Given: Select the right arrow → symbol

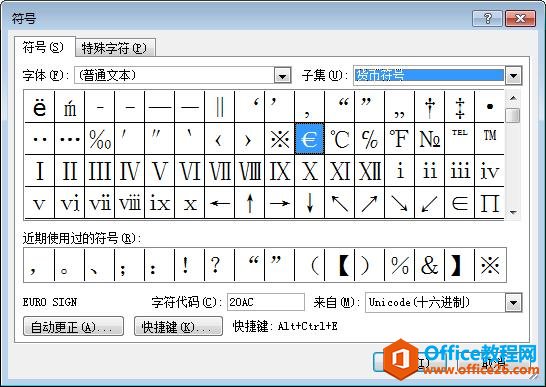Looking at the screenshot, I should [x=280, y=203].
